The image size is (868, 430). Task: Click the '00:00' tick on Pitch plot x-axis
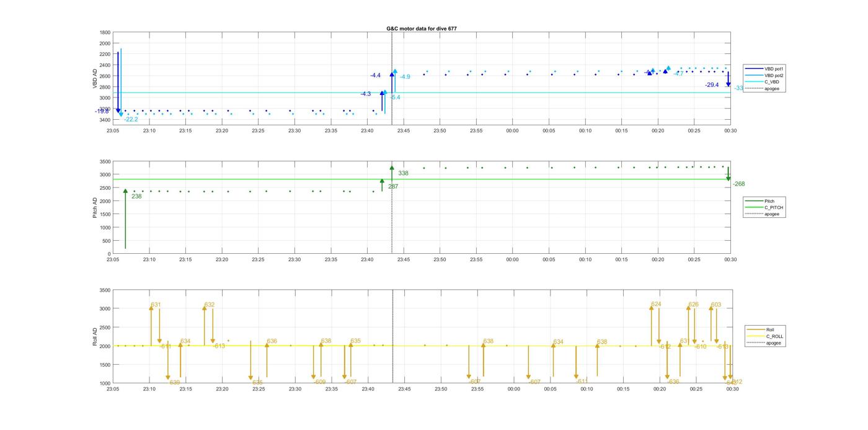pyautogui.click(x=512, y=260)
